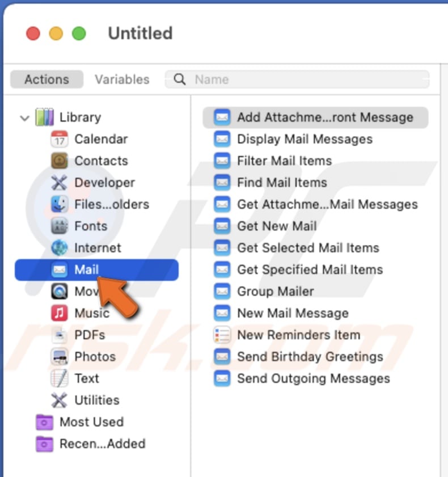This screenshot has height=477, width=448.
Task: Click the Library books icon
Action: 45,117
